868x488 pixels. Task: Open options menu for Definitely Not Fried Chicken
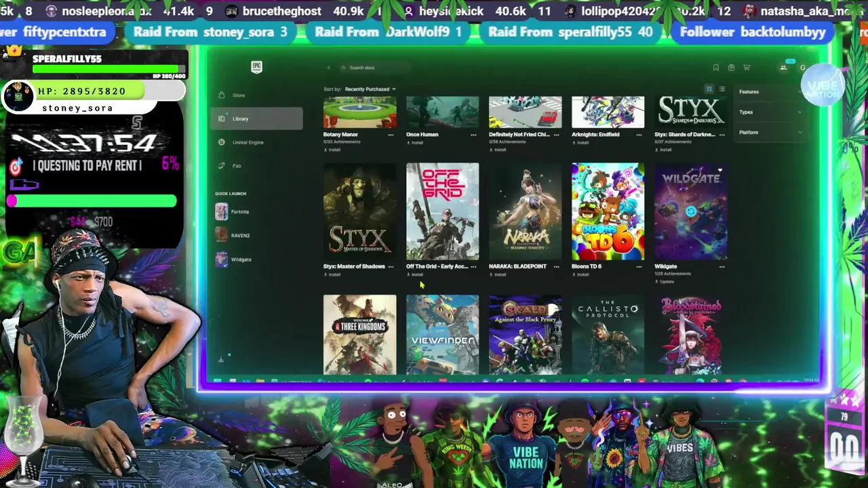pyautogui.click(x=556, y=135)
